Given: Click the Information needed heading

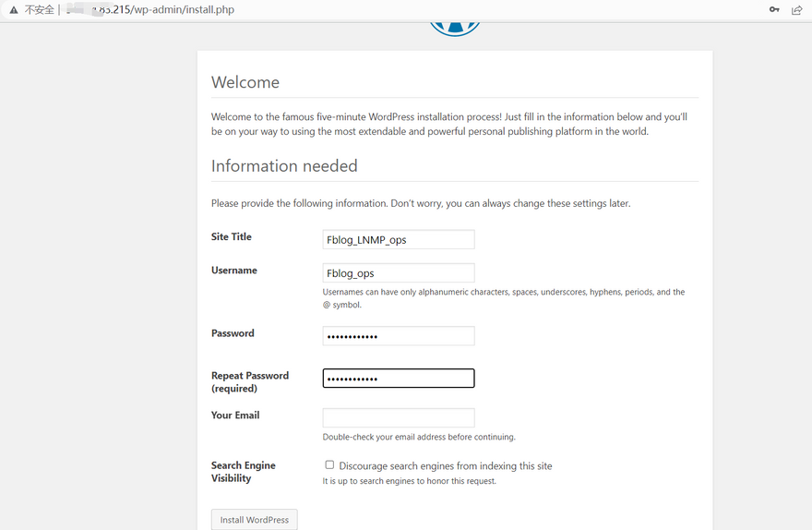Looking at the screenshot, I should 284,166.
